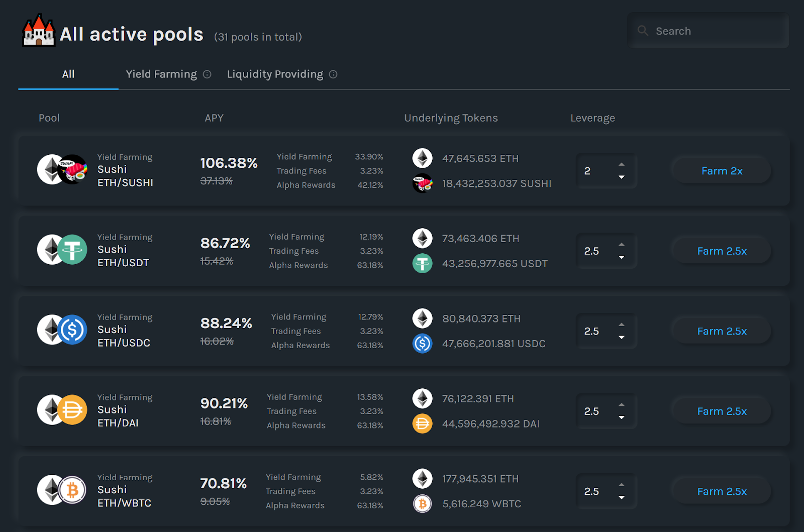This screenshot has height=532, width=804.
Task: Click Farm 2x for ETH/SUSHI
Action: pyautogui.click(x=722, y=171)
